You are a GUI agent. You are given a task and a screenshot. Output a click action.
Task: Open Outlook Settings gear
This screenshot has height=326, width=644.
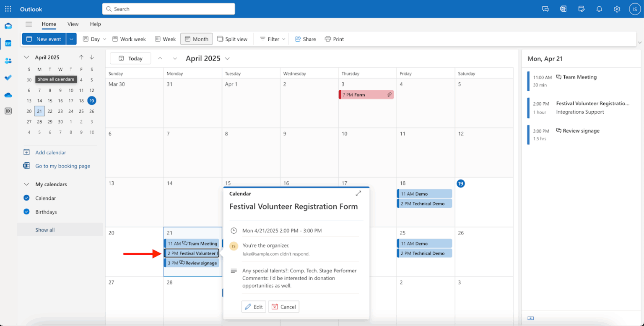point(616,9)
